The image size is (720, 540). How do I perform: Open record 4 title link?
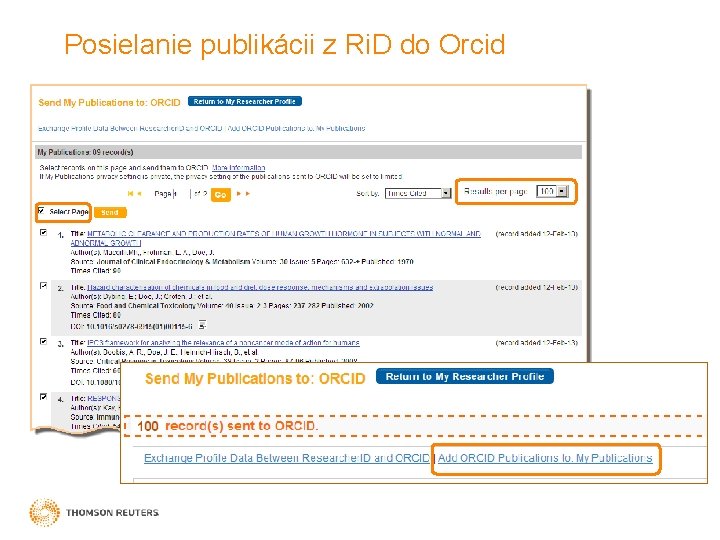point(103,398)
